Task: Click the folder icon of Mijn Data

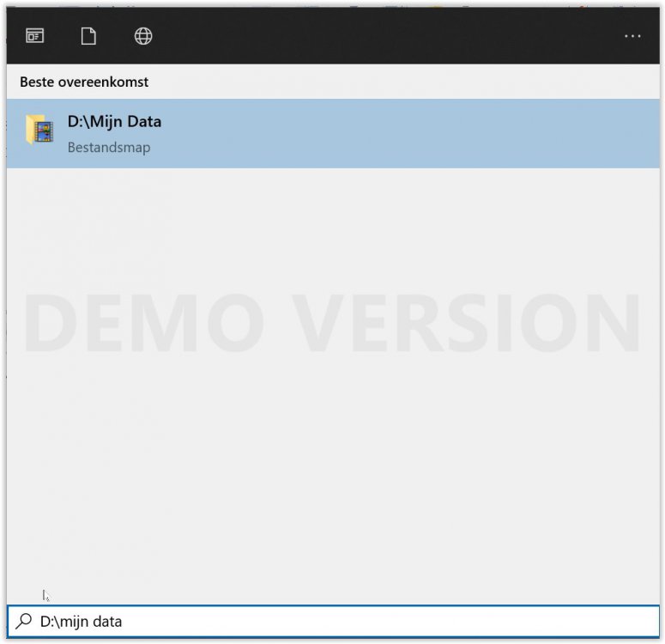Action: click(x=39, y=130)
